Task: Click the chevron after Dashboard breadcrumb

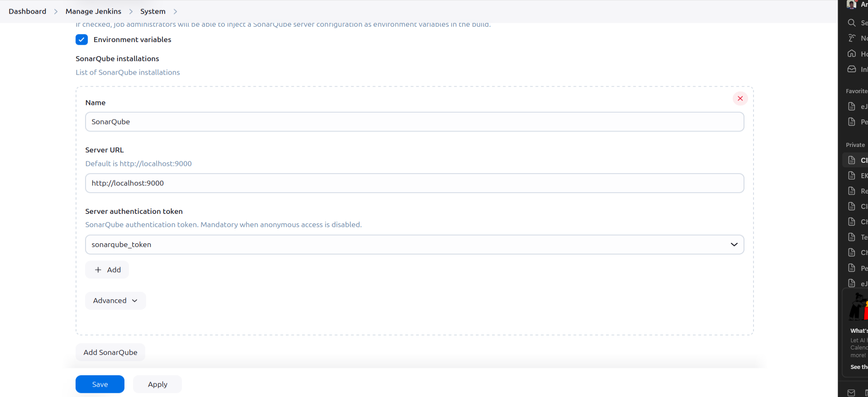Action: (56, 11)
